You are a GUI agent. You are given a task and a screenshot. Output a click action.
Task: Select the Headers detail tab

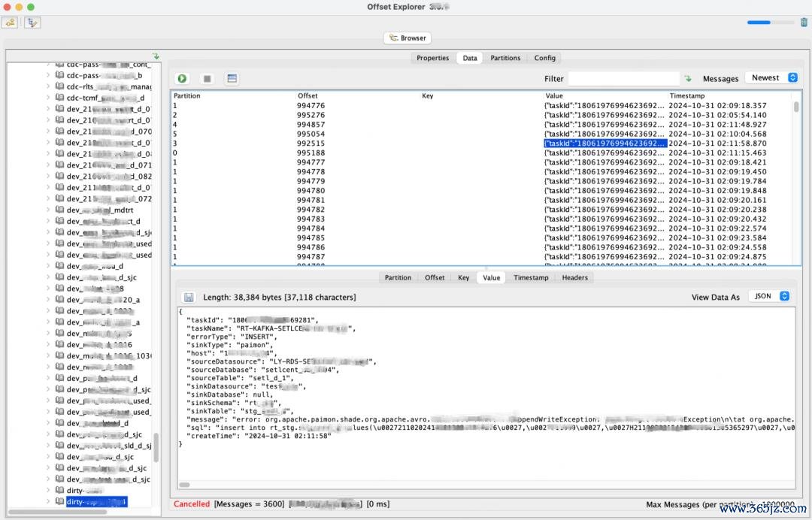pyautogui.click(x=575, y=278)
